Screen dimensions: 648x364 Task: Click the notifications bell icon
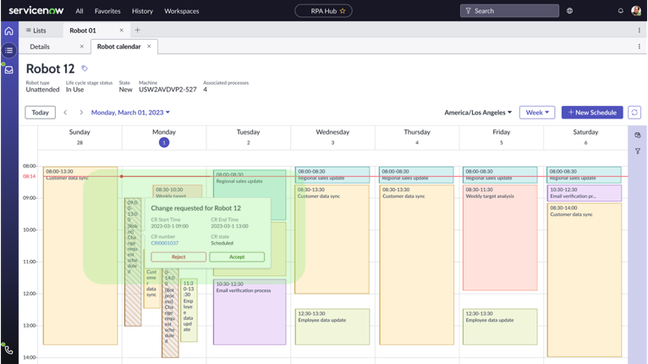620,11
